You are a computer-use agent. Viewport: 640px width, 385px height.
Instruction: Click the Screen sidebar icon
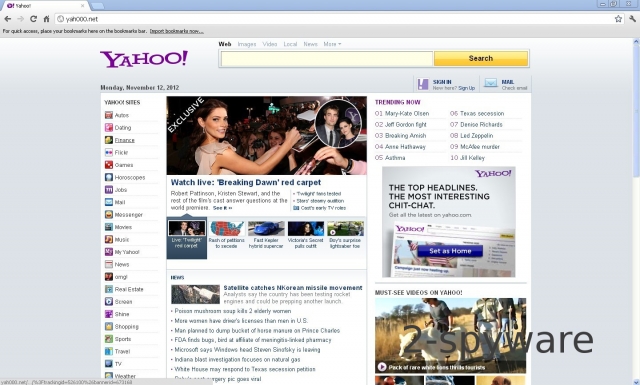[x=109, y=301]
